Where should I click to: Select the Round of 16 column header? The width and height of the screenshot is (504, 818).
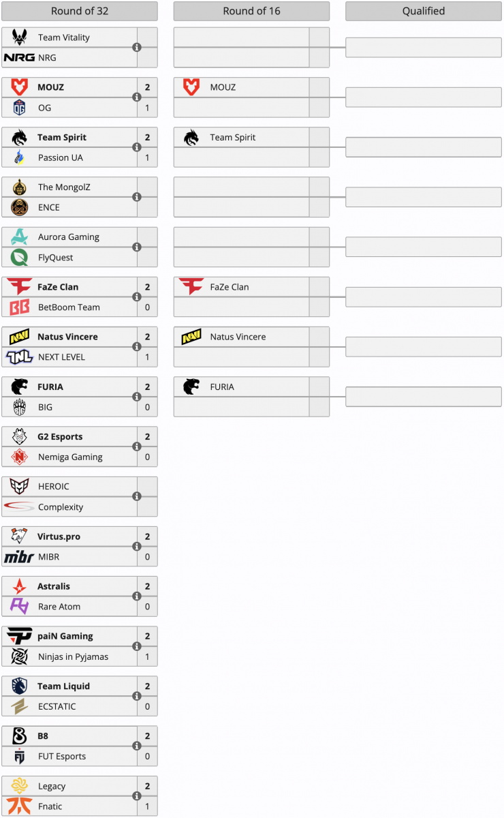(x=251, y=11)
